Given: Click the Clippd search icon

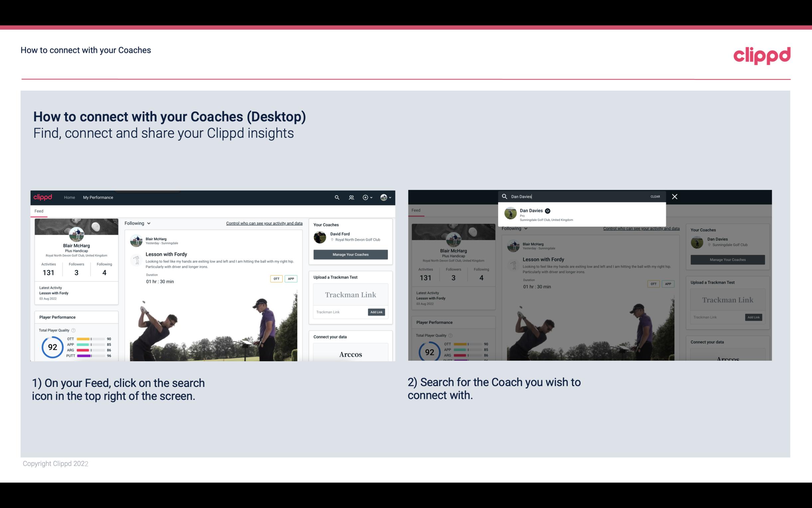Looking at the screenshot, I should point(336,197).
